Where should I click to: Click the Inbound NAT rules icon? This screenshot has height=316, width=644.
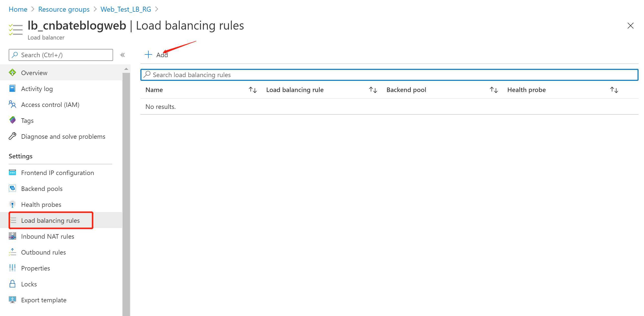point(12,236)
